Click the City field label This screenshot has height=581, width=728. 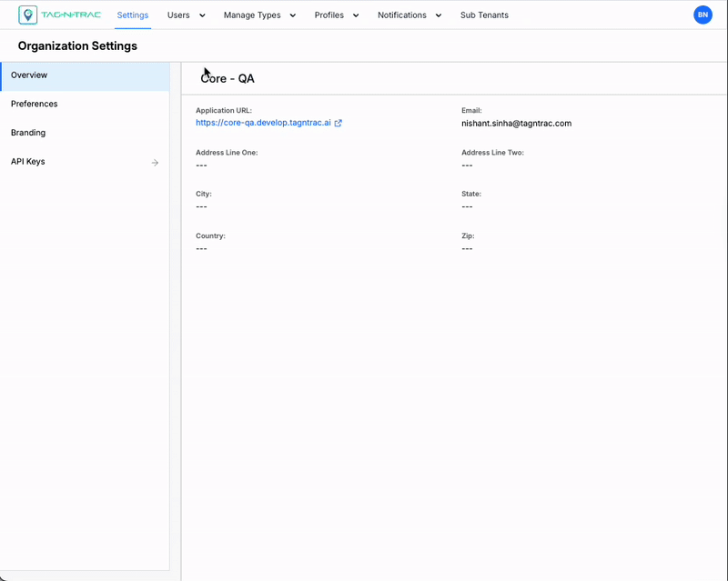point(204,194)
